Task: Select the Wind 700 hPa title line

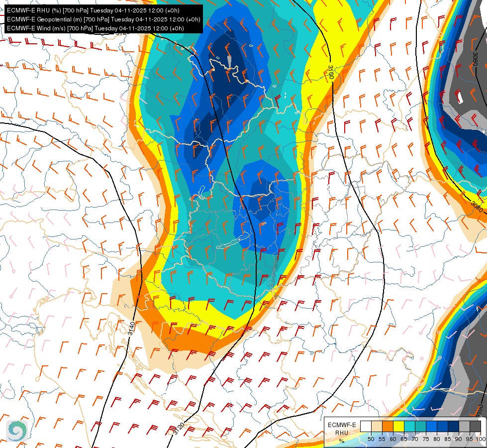Action: (x=96, y=28)
